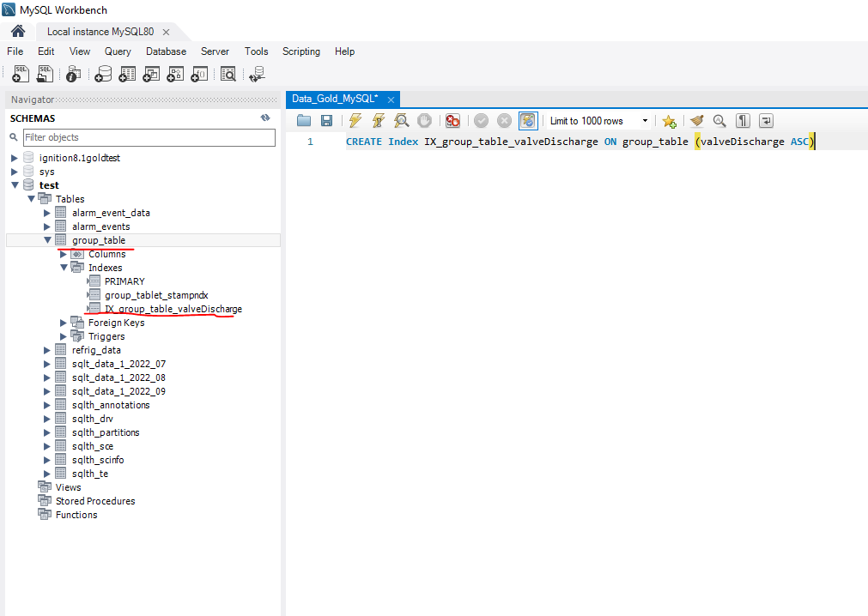Select the Stored Procedures folder
This screenshot has height=616, width=868.
click(95, 501)
